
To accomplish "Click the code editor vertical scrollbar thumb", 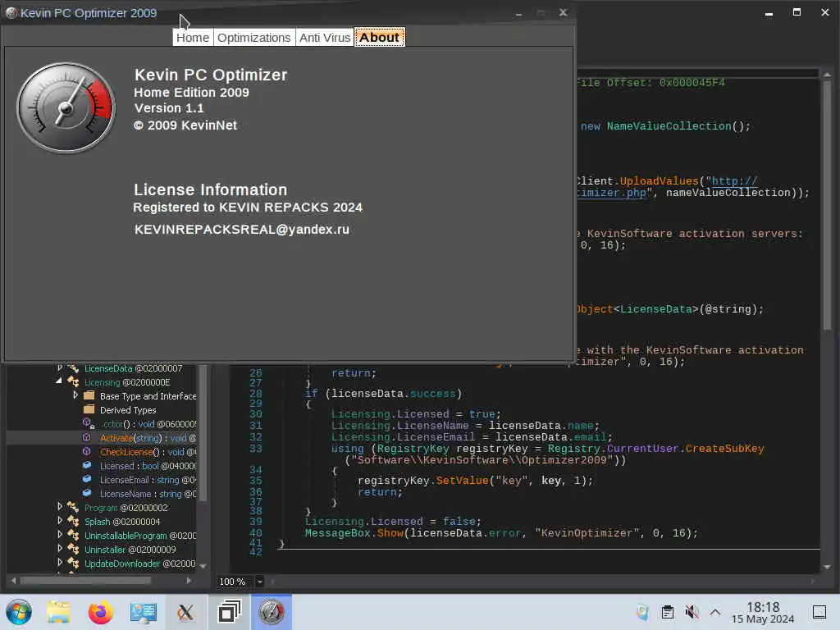I will [827, 203].
